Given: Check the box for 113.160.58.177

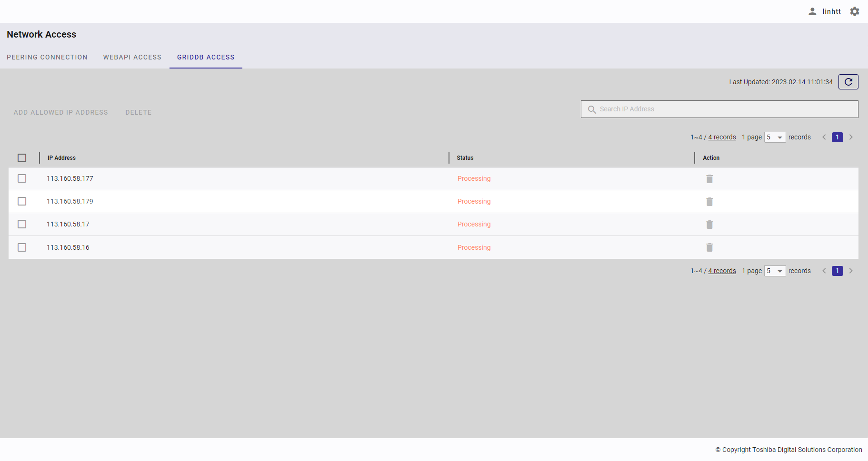Looking at the screenshot, I should [22, 178].
